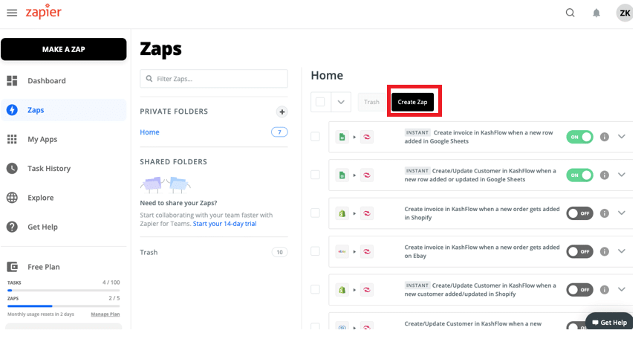Turn off the Google Sheets invoice zap

579,137
